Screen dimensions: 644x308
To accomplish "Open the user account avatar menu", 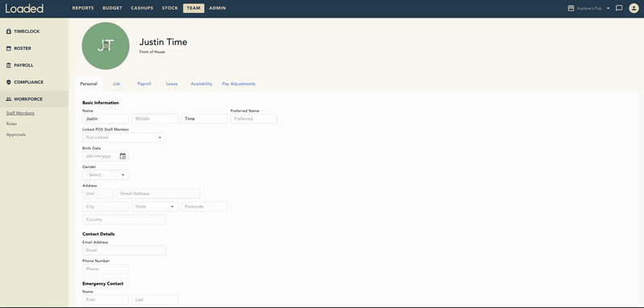I will pyautogui.click(x=634, y=8).
